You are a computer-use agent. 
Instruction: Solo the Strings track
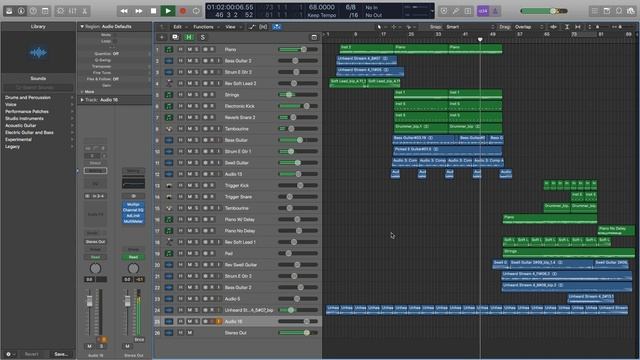196,95
